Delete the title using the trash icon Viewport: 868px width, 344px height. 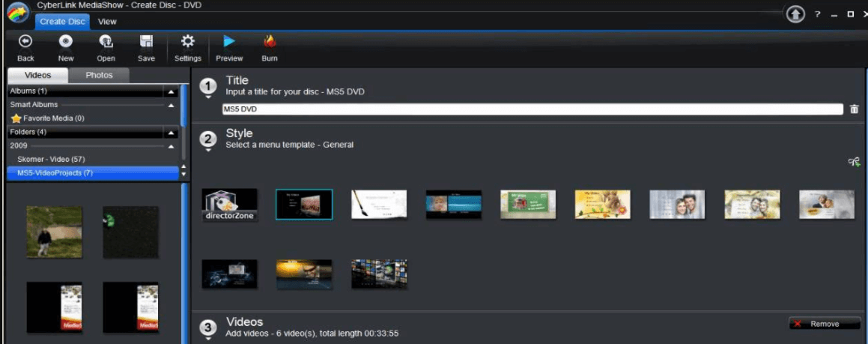pyautogui.click(x=855, y=109)
